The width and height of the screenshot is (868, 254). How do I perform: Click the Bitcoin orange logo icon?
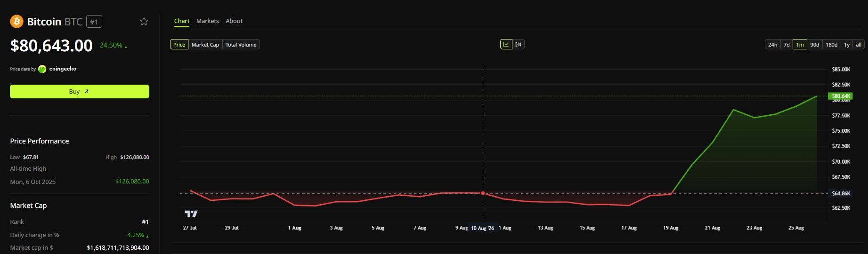point(16,21)
